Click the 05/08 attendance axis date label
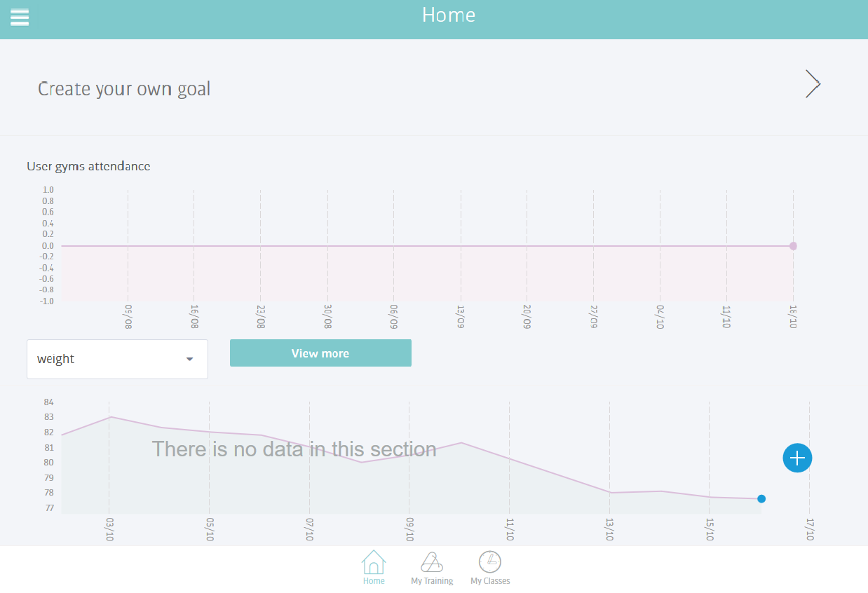The height and width of the screenshot is (593, 868). point(128,318)
